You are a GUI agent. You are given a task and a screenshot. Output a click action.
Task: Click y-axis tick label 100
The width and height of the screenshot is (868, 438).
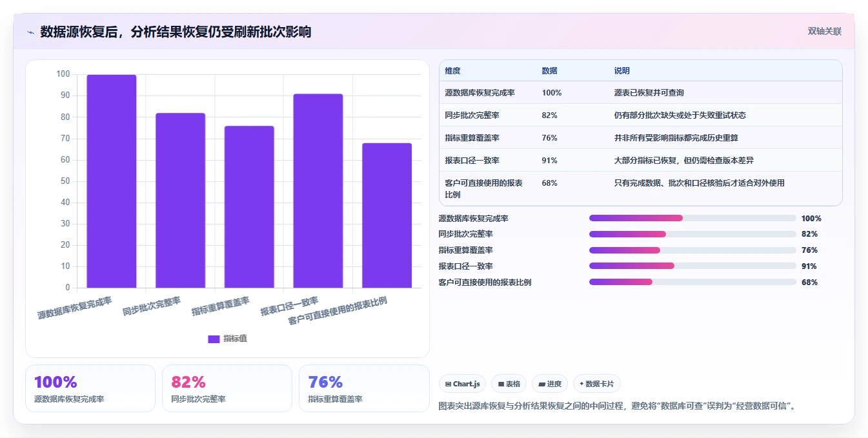pyautogui.click(x=63, y=74)
